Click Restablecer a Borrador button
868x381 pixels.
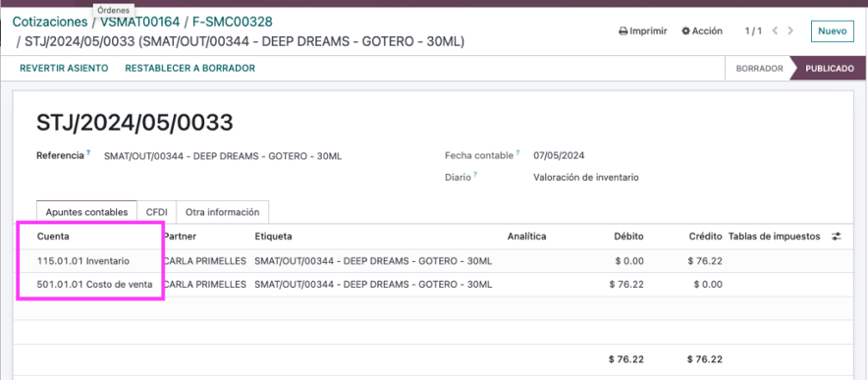coord(190,69)
